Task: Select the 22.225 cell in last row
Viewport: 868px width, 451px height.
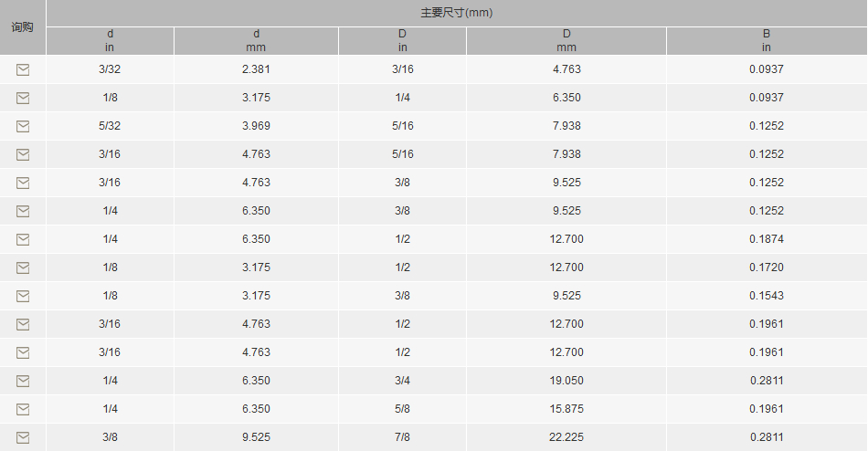Action: [x=566, y=437]
